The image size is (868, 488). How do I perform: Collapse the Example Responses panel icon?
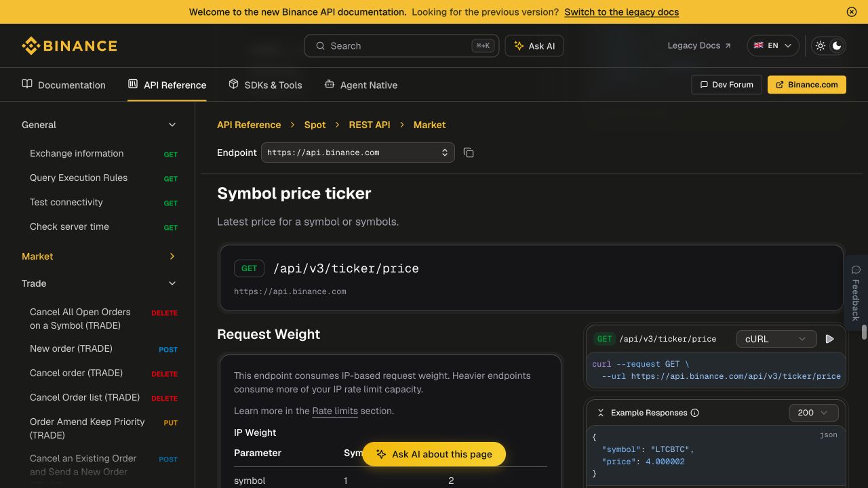coord(600,413)
